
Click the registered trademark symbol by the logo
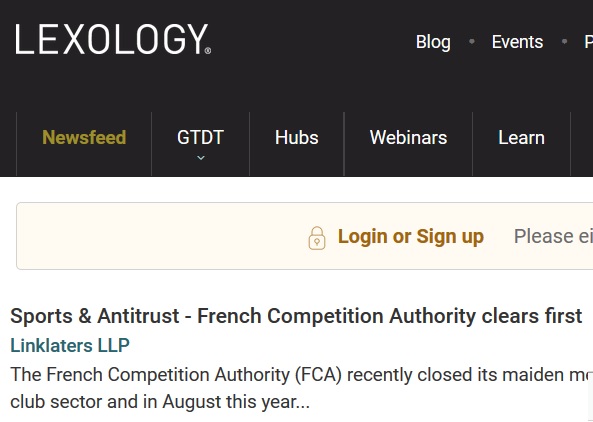tap(208, 50)
